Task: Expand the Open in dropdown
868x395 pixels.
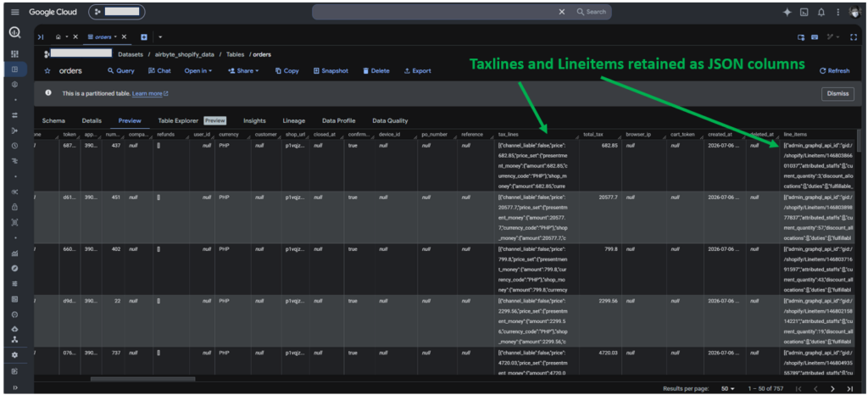Action: pos(198,71)
